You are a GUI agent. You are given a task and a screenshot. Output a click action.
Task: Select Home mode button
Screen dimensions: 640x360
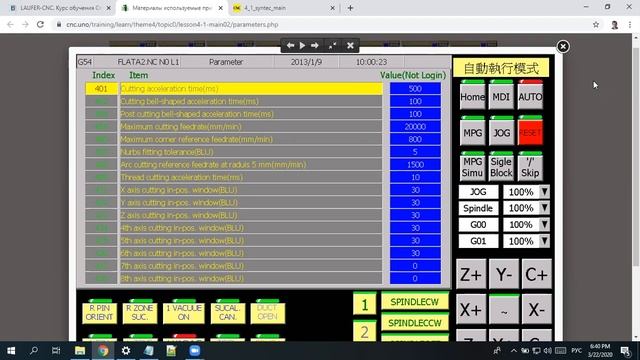pyautogui.click(x=472, y=96)
